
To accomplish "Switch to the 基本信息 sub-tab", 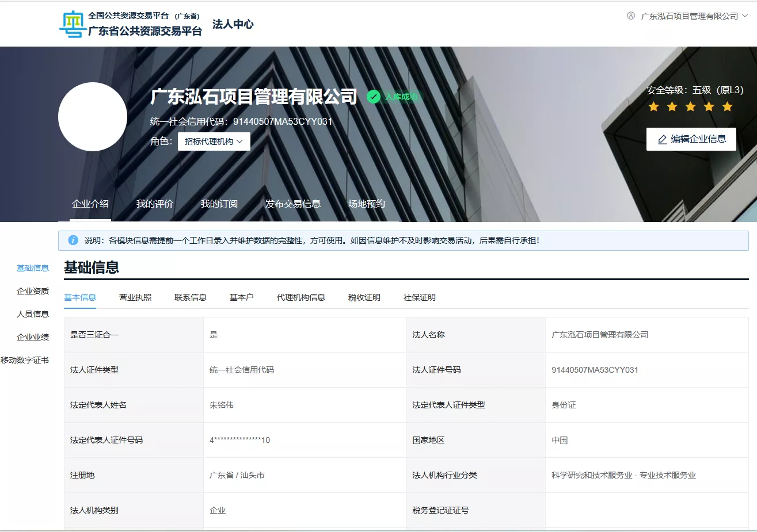I will pos(80,297).
